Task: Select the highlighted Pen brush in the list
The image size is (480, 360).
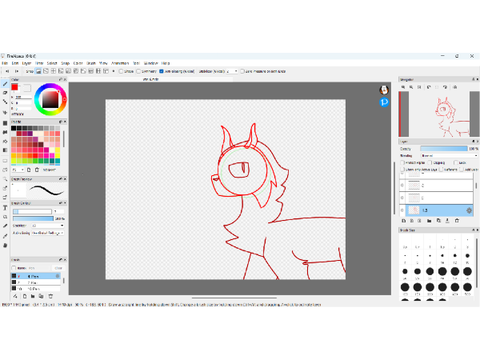Action: (x=36, y=276)
